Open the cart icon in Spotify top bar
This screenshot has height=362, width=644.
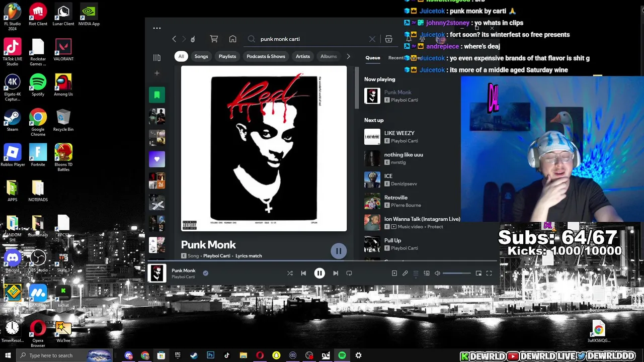pos(214,39)
